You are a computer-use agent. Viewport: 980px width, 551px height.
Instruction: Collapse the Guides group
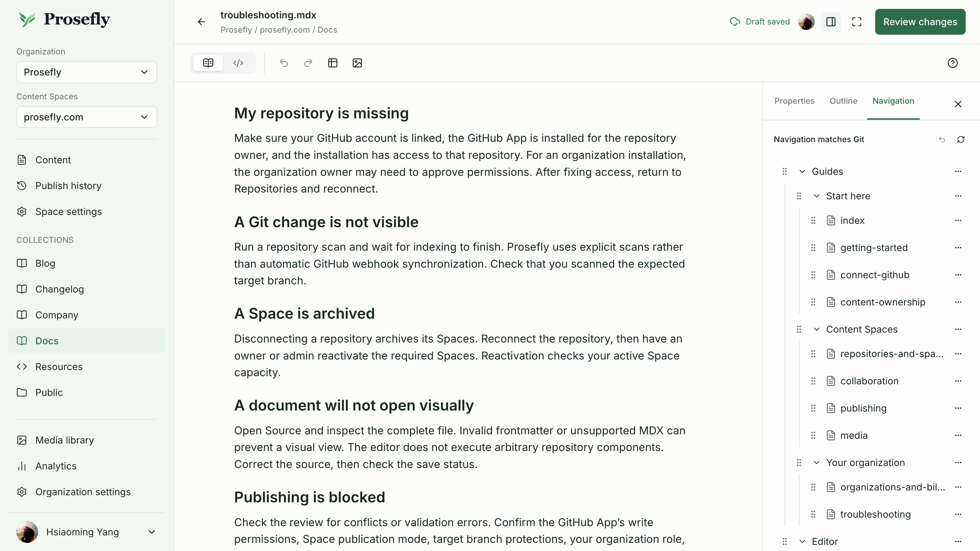802,171
